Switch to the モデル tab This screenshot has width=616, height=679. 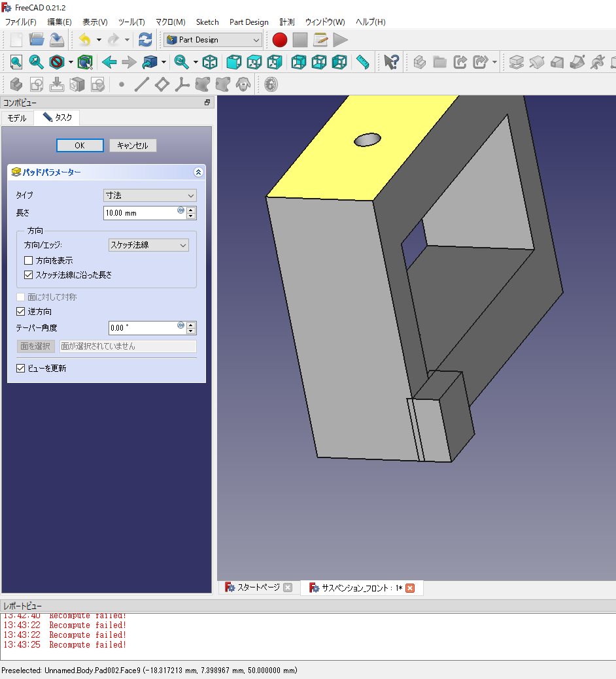click(x=17, y=118)
